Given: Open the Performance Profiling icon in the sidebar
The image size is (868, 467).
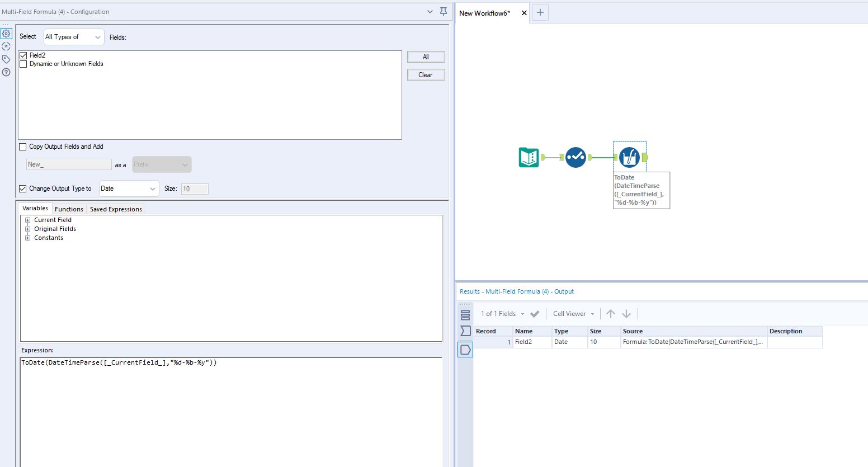Looking at the screenshot, I should coord(6,46).
